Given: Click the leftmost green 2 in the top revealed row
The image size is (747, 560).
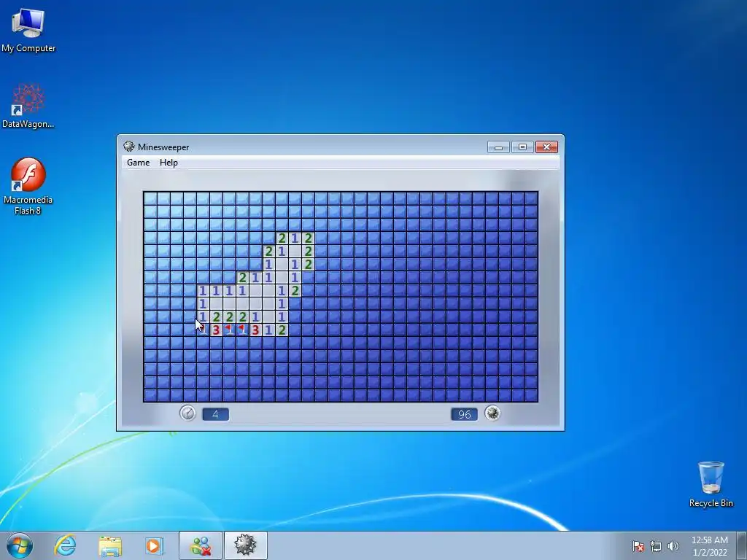Looking at the screenshot, I should (x=282, y=238).
